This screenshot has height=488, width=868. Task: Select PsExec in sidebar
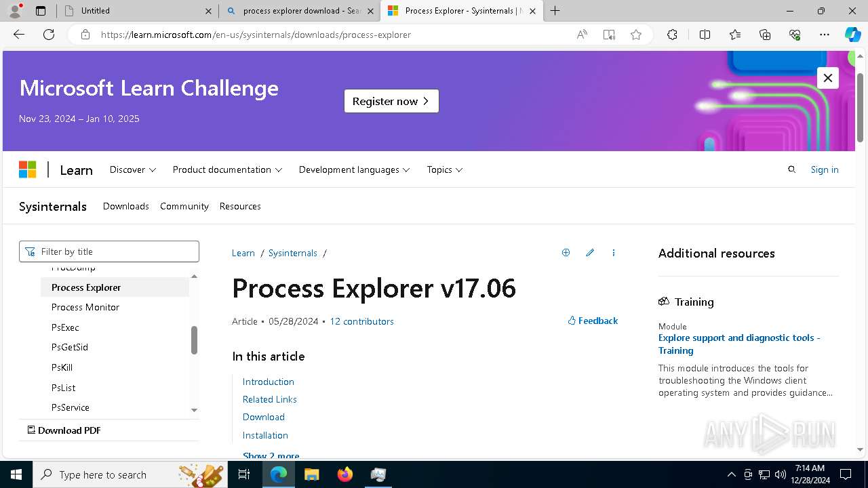click(65, 327)
